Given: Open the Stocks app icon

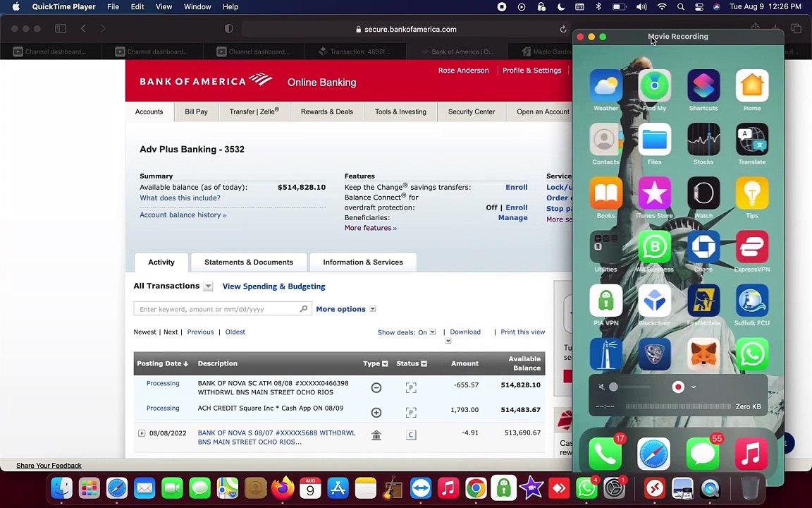Looking at the screenshot, I should pyautogui.click(x=703, y=140).
